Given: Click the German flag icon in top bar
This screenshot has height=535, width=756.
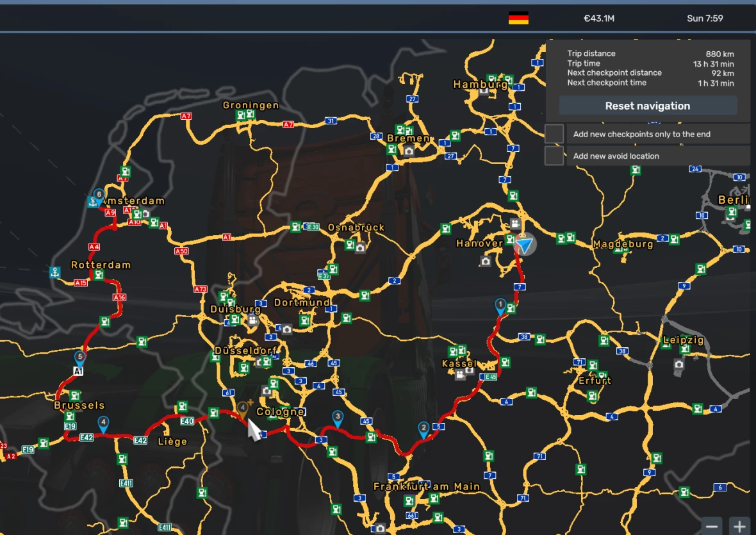Looking at the screenshot, I should click(x=518, y=18).
